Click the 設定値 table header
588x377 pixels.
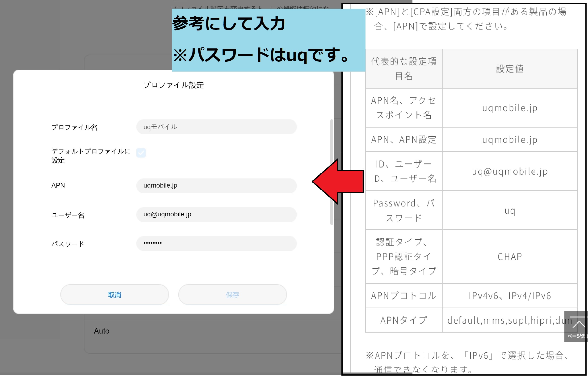coord(510,69)
